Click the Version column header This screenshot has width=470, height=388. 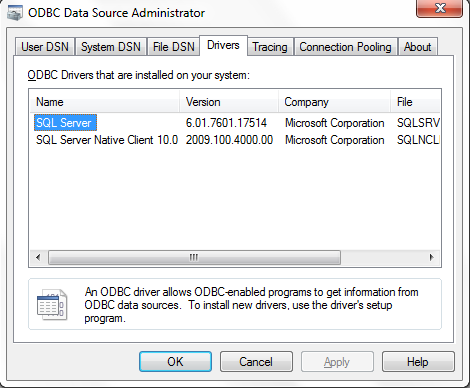229,102
